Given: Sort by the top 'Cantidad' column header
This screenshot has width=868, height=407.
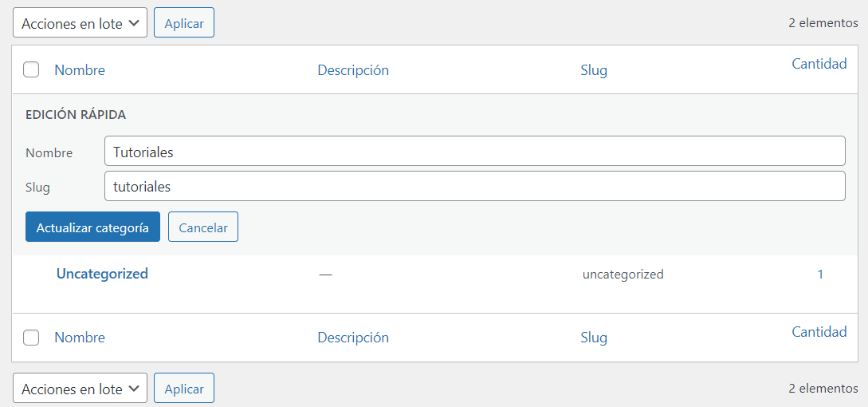Looking at the screenshot, I should tap(819, 64).
